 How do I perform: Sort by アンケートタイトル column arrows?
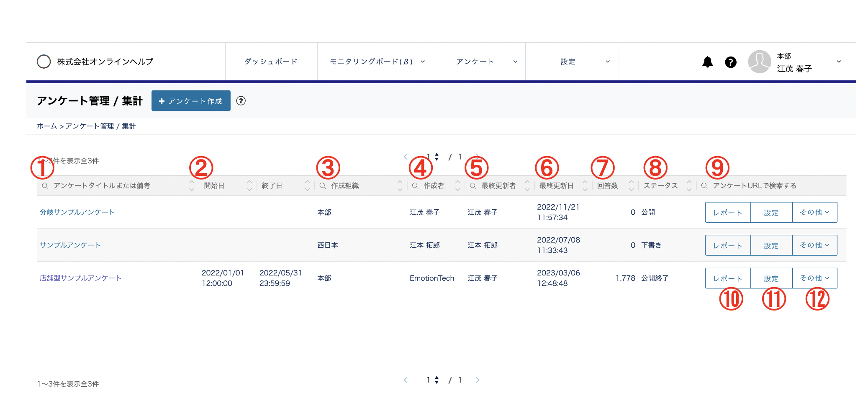click(192, 186)
